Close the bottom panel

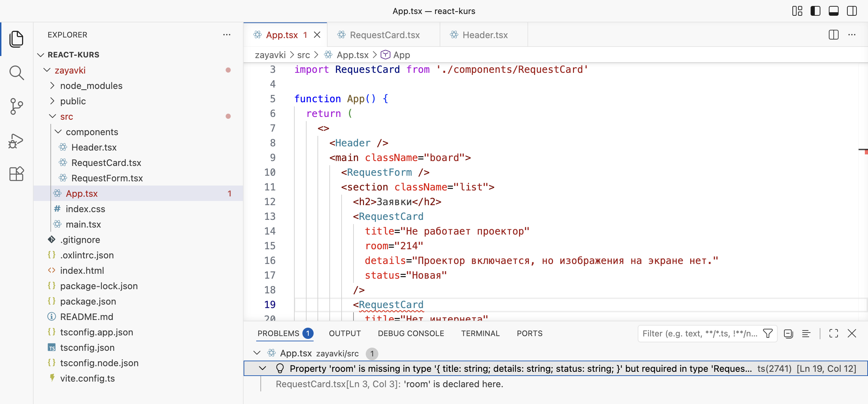[x=852, y=333]
